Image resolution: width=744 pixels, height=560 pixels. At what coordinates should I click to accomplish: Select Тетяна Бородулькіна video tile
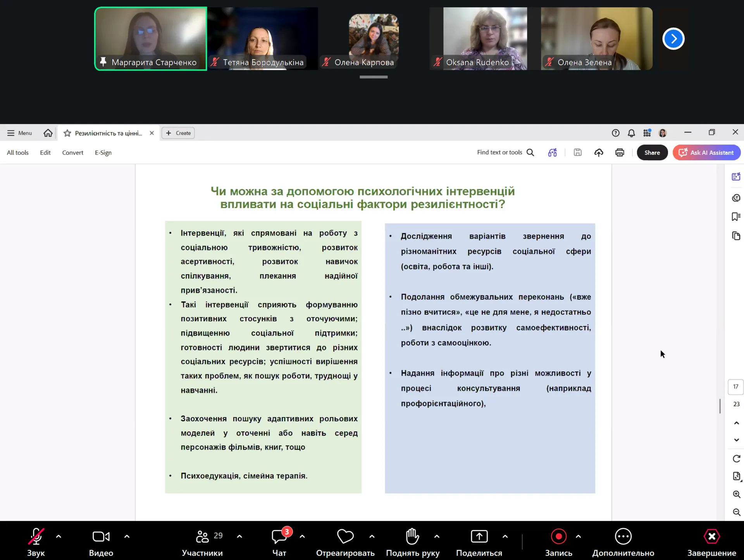(262, 39)
